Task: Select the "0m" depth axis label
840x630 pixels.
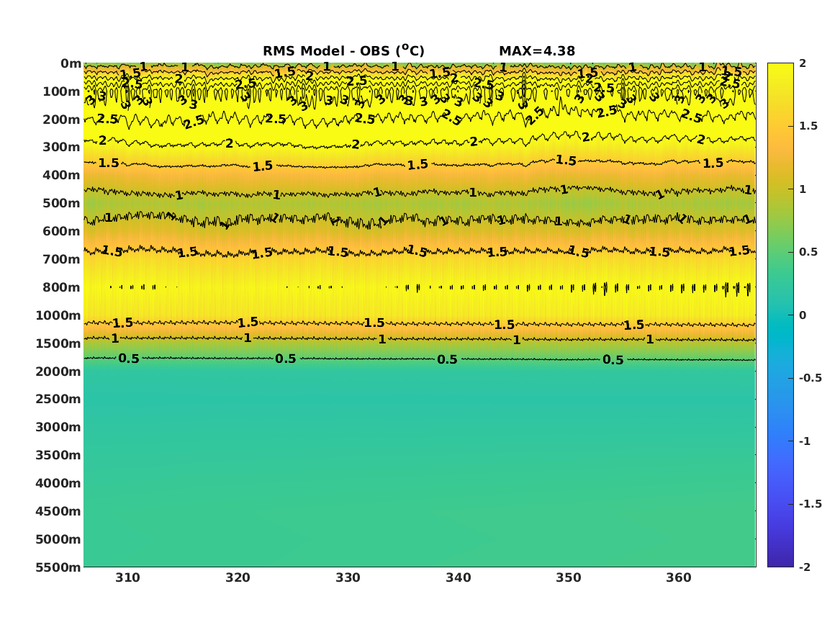Action: 71,64
